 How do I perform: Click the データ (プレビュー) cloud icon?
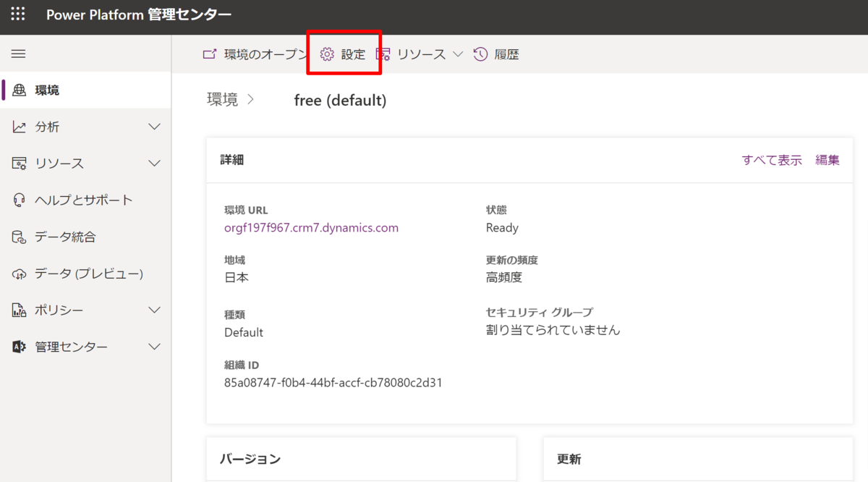pos(20,274)
